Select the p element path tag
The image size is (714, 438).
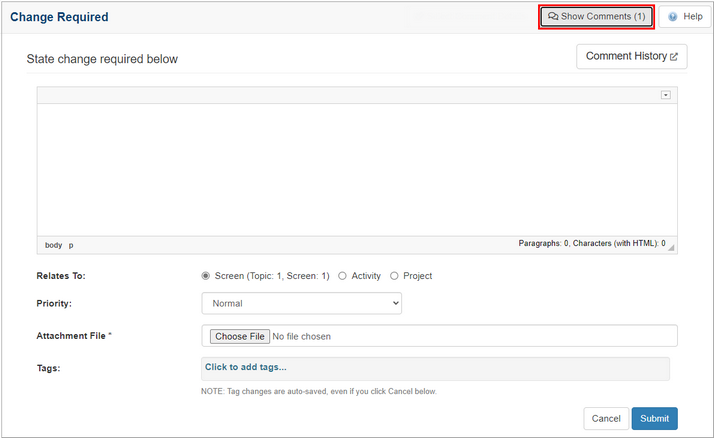[71, 245]
